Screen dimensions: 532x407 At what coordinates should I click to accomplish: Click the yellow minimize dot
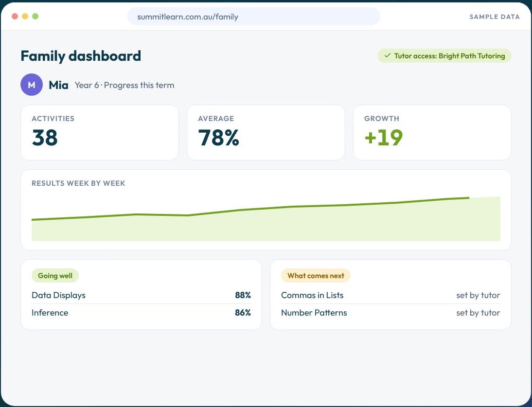pyautogui.click(x=25, y=16)
